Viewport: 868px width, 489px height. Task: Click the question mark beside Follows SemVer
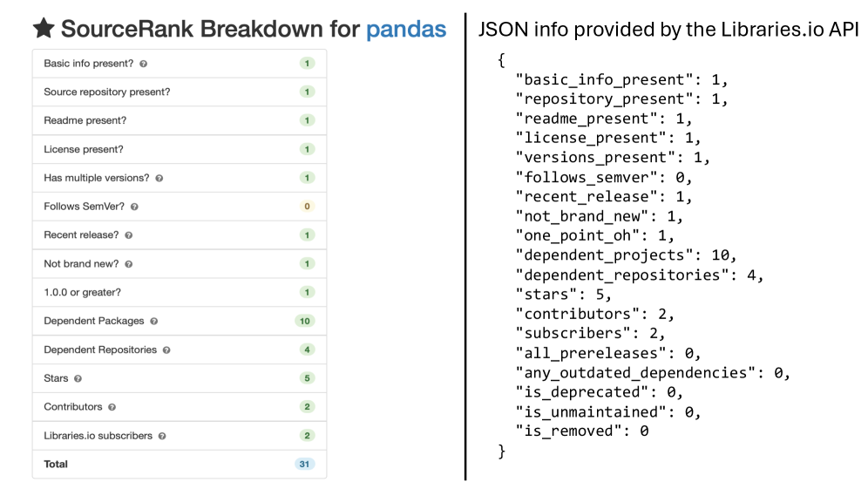134,207
